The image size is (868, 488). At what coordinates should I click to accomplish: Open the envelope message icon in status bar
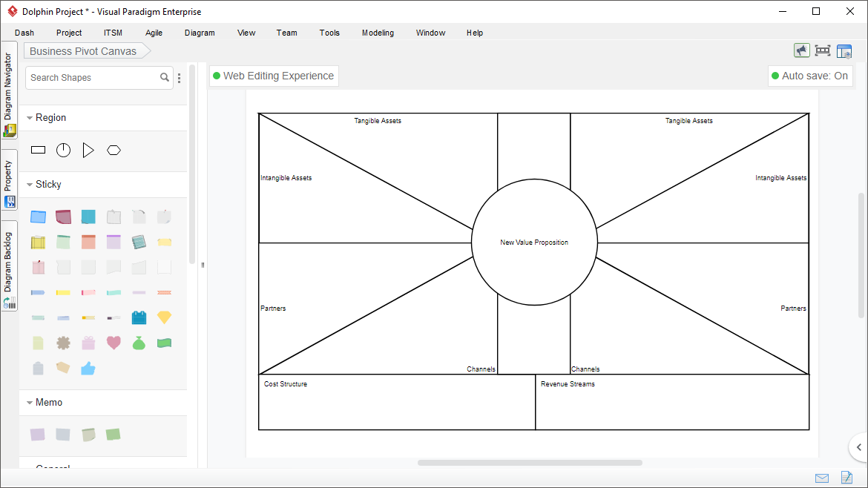point(822,478)
